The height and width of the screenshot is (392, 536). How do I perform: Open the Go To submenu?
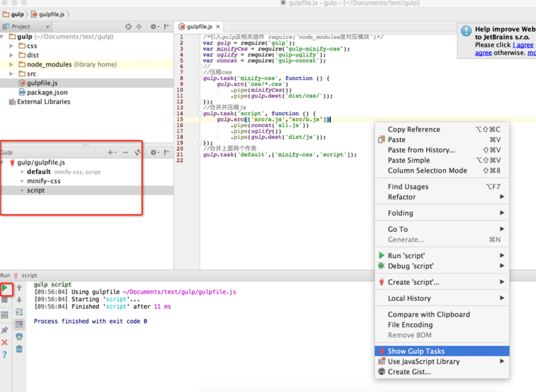tap(442, 229)
